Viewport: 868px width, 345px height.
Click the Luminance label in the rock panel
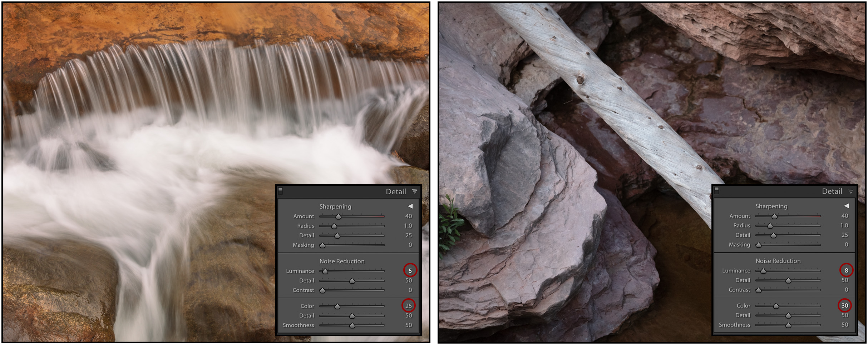[x=736, y=271]
